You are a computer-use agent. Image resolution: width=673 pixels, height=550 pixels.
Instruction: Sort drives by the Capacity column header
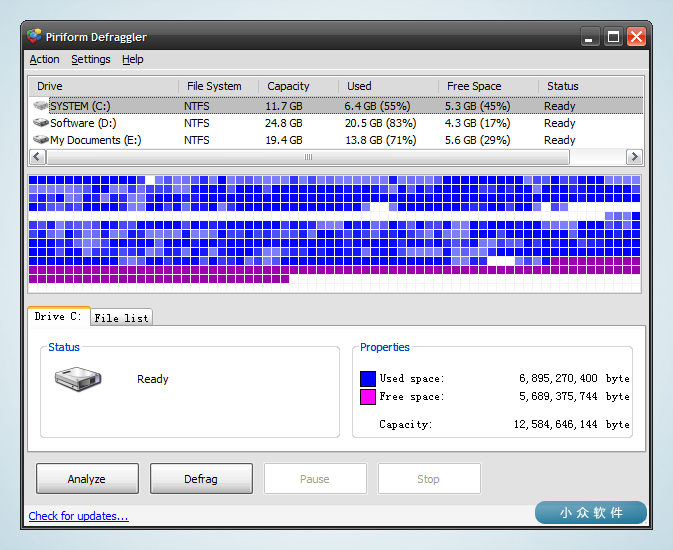[288, 86]
